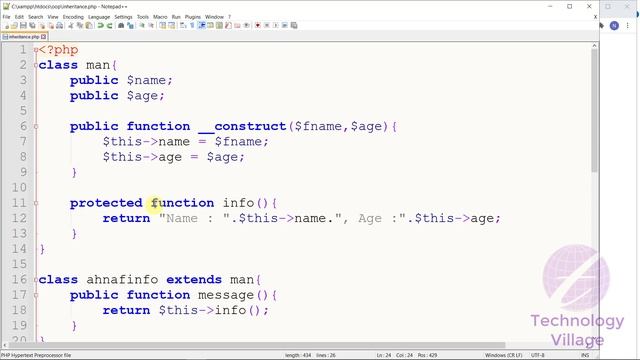Open the Encoding menu
640x360 pixels.
[x=73, y=17]
